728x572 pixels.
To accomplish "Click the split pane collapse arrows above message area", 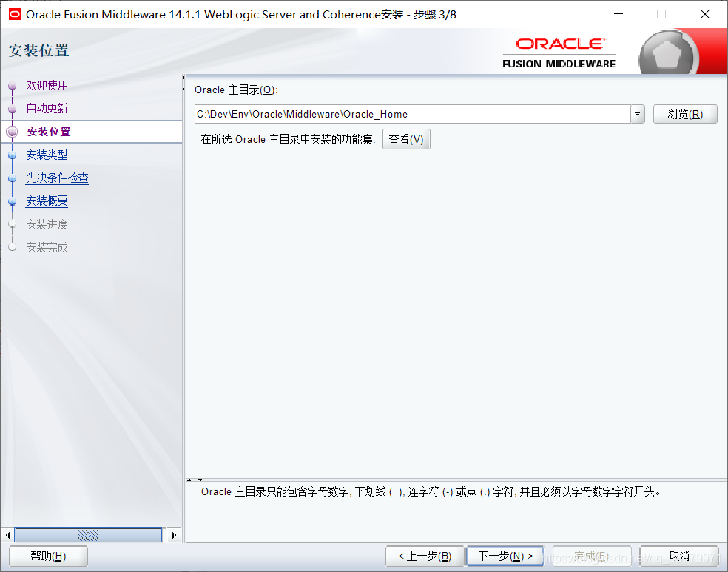I will click(195, 480).
